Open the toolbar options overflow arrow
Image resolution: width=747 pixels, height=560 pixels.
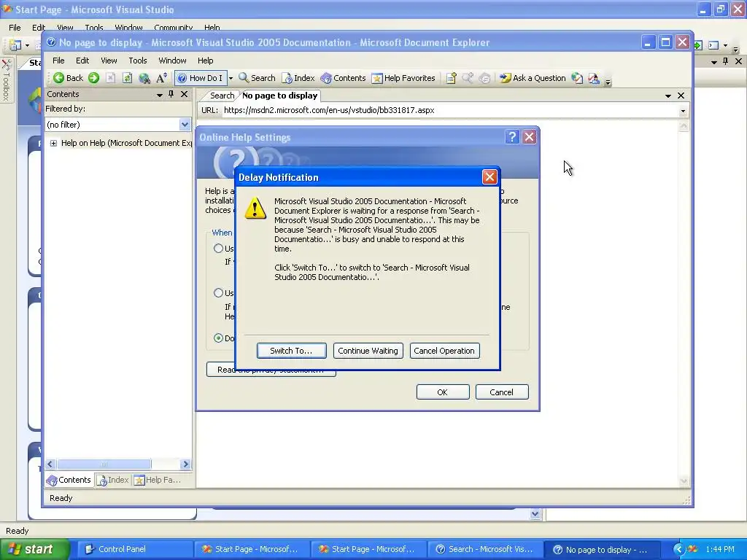pos(608,82)
